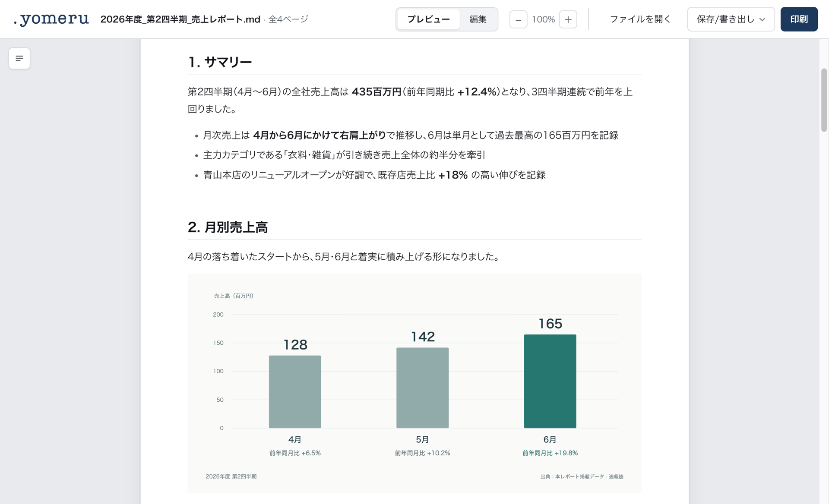This screenshot has width=829, height=504.
Task: Click the 売上高（百万円）axis title
Action: tap(234, 296)
